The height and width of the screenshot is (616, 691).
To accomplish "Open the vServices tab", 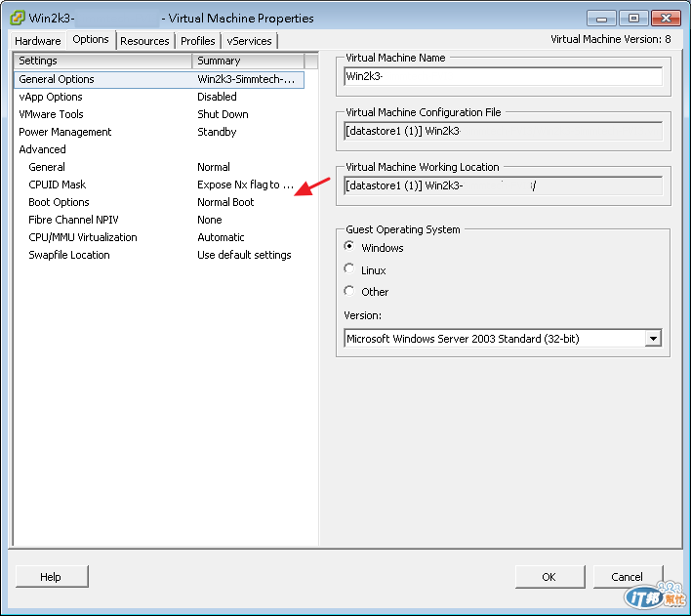I will click(249, 41).
